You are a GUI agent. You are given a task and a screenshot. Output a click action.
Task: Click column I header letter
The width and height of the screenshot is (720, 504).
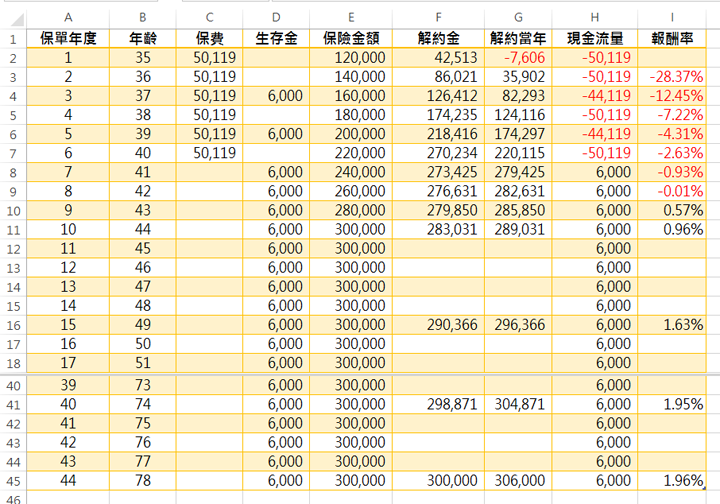point(672,18)
